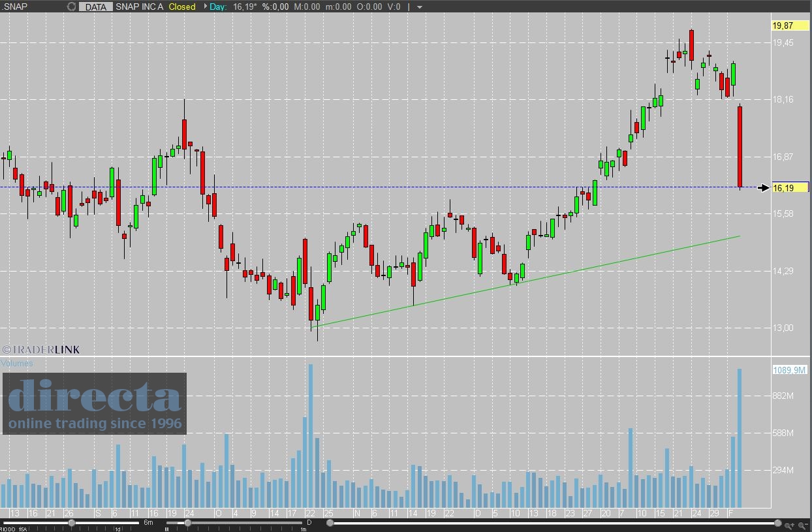
Task: Open the dropdown arrow after V:0
Action: tap(419, 7)
